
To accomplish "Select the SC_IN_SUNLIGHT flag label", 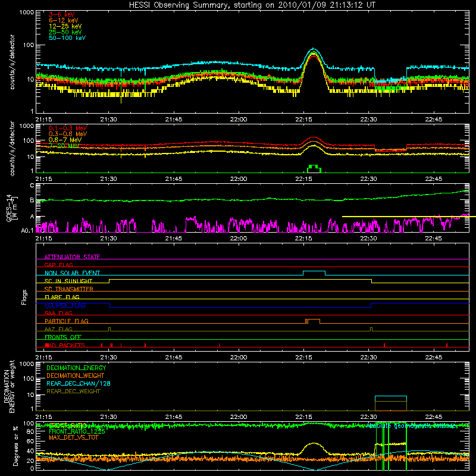I will point(68,281).
